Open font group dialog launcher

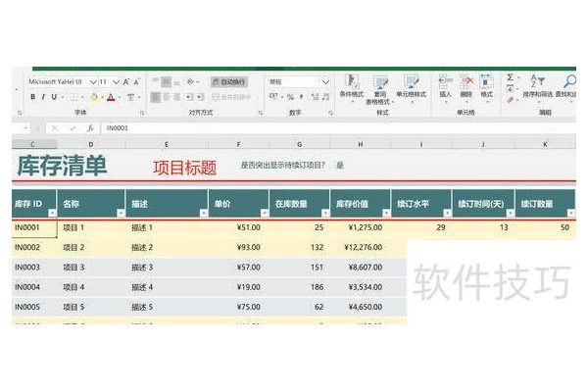click(x=142, y=113)
